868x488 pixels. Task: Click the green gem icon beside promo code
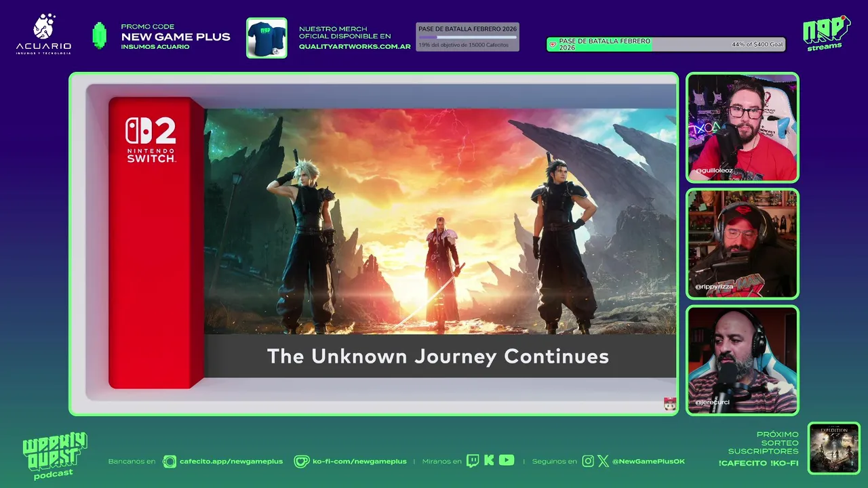[x=100, y=36]
